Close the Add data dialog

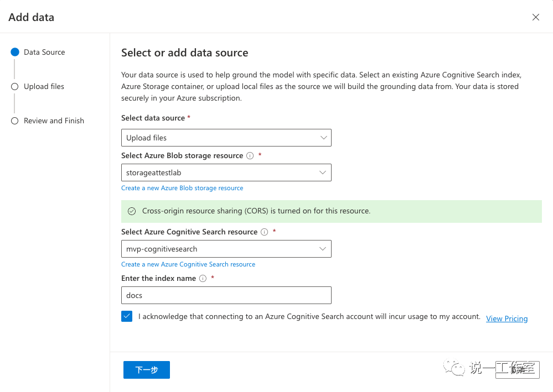(x=535, y=17)
